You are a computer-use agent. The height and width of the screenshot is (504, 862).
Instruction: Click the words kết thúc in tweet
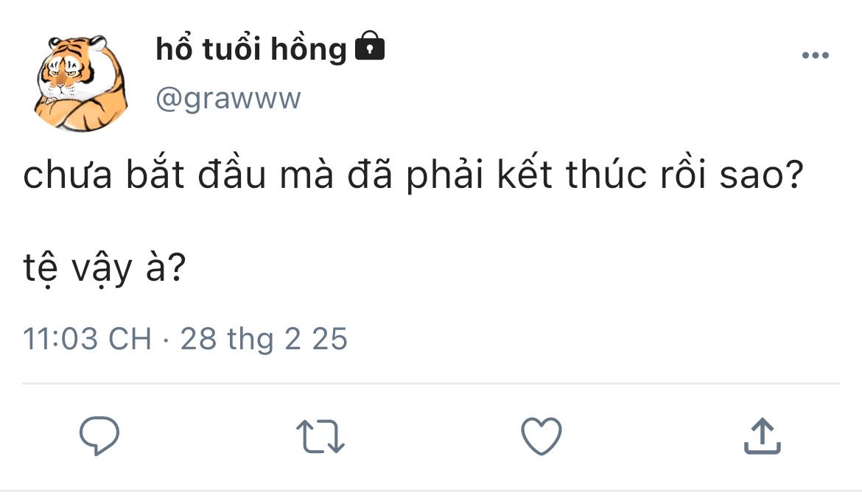coord(572,174)
